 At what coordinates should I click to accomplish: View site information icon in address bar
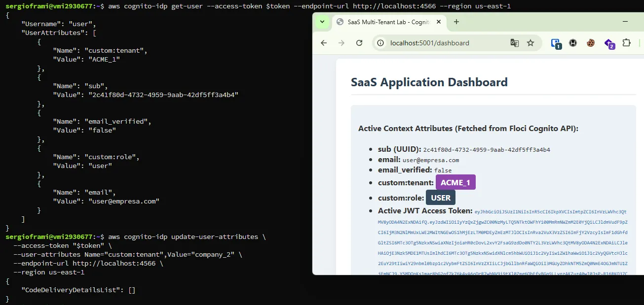(x=380, y=43)
